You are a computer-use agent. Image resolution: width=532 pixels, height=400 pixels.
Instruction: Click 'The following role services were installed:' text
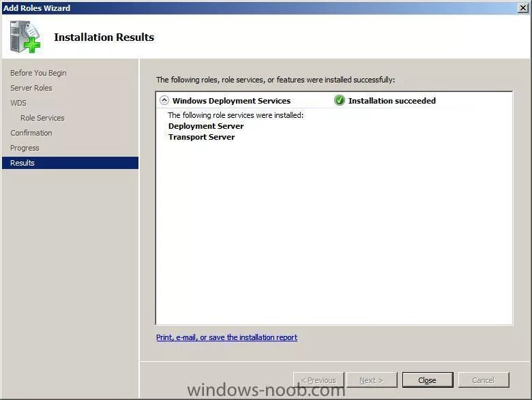(x=235, y=115)
